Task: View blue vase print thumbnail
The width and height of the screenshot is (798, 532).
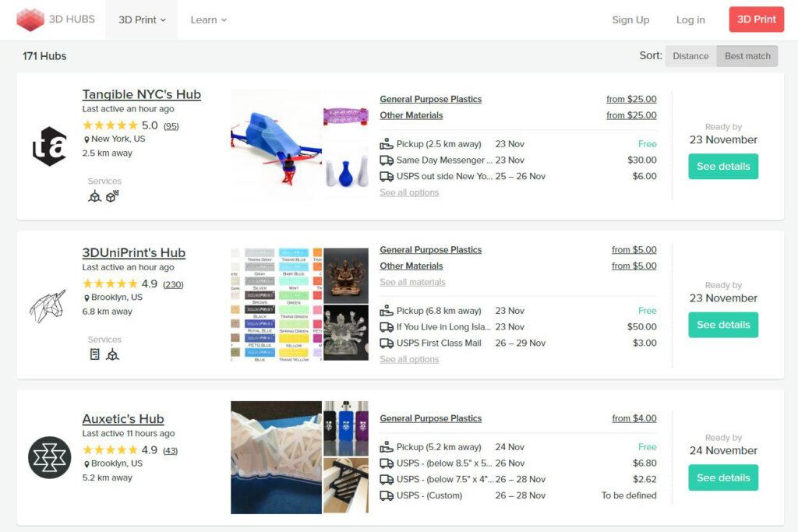Action: coord(346,175)
